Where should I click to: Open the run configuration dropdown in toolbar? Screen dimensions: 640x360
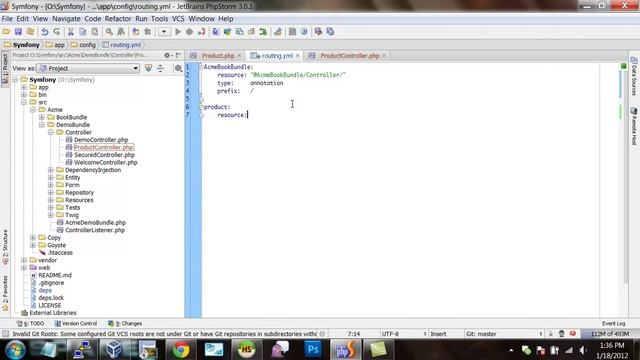[164, 32]
